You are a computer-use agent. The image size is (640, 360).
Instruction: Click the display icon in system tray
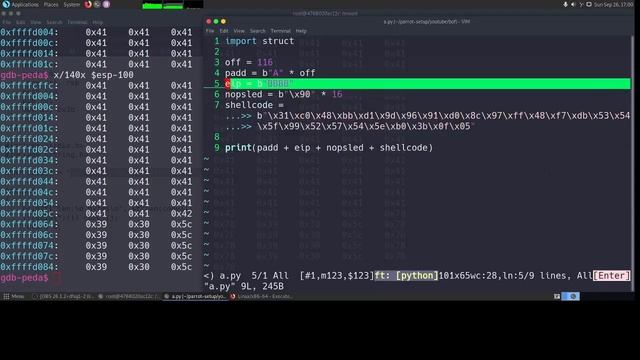tap(589, 4)
